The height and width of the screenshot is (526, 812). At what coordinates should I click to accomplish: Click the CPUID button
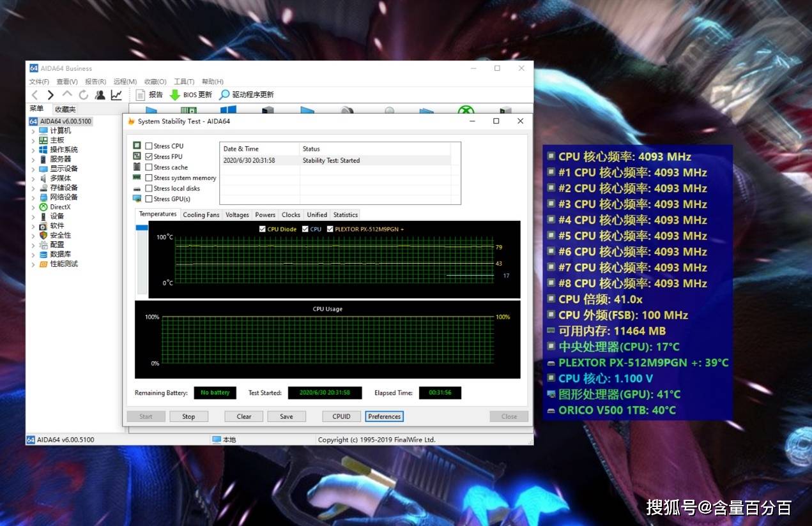pos(341,416)
